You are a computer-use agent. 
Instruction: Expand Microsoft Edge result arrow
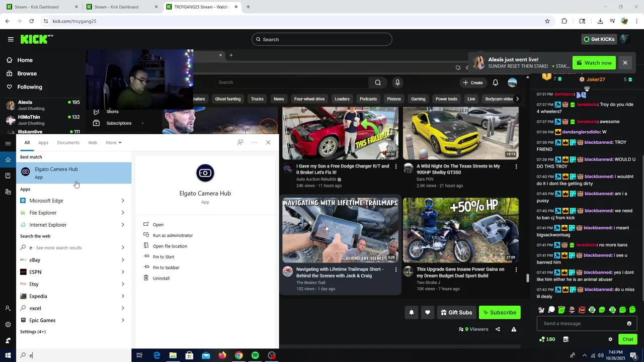point(123,201)
